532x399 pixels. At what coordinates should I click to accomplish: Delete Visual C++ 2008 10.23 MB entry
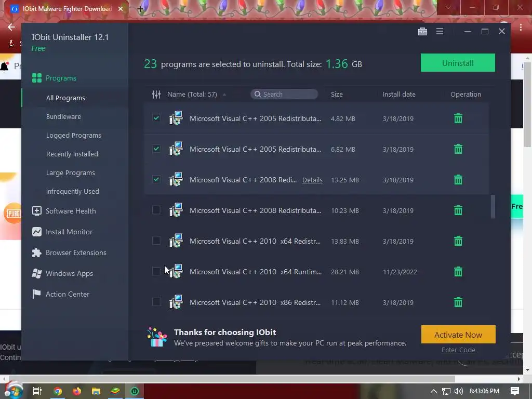[458, 210]
